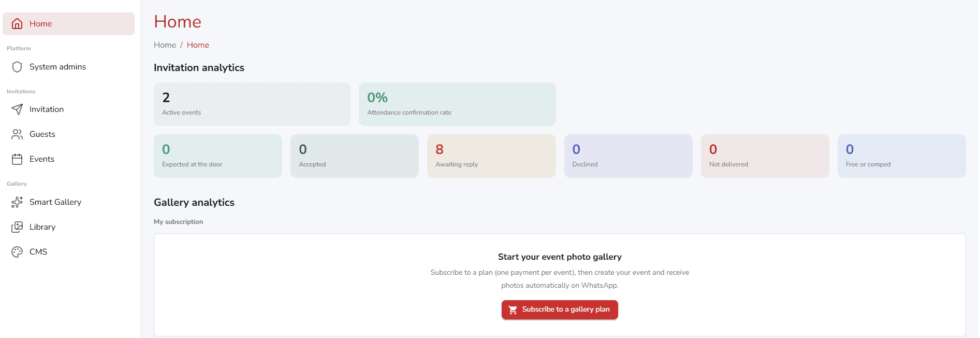Click the Gallery section label in sidebar

[x=17, y=184]
